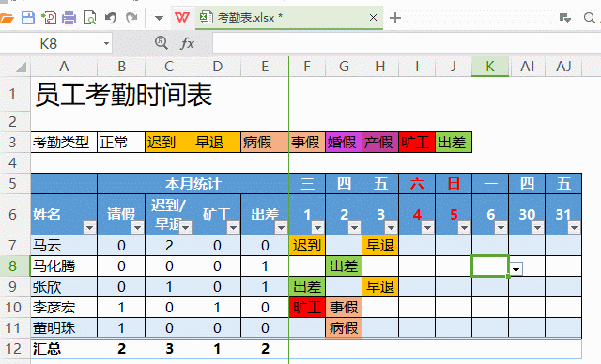Select the name cell 董明珠
This screenshot has width=601, height=364.
(64, 328)
